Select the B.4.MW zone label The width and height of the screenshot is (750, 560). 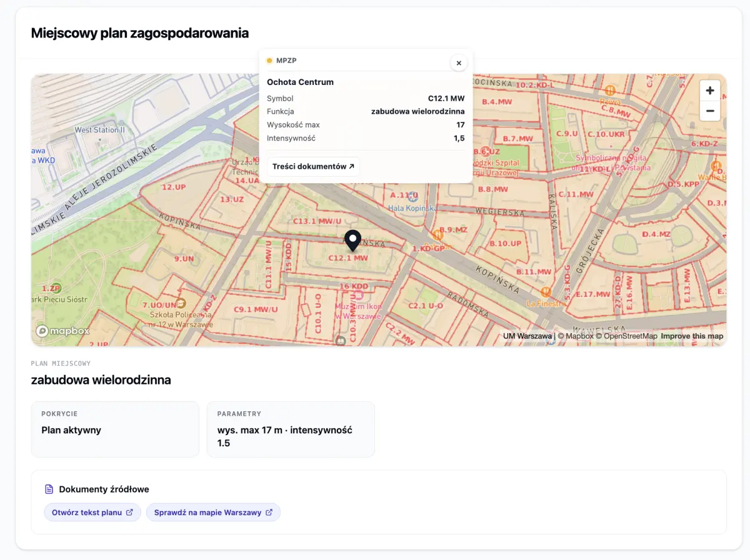[x=497, y=101]
